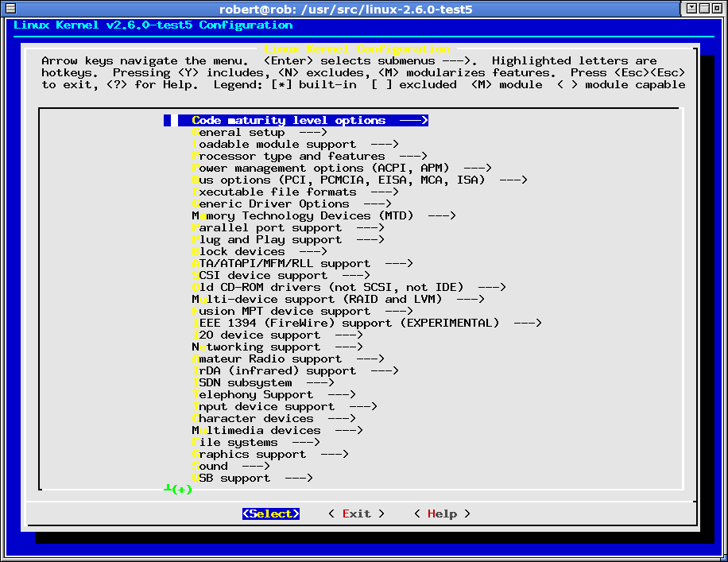728x562 pixels.
Task: Click the yellow Linux Kernel Configuration dialog title
Action: (x=357, y=48)
